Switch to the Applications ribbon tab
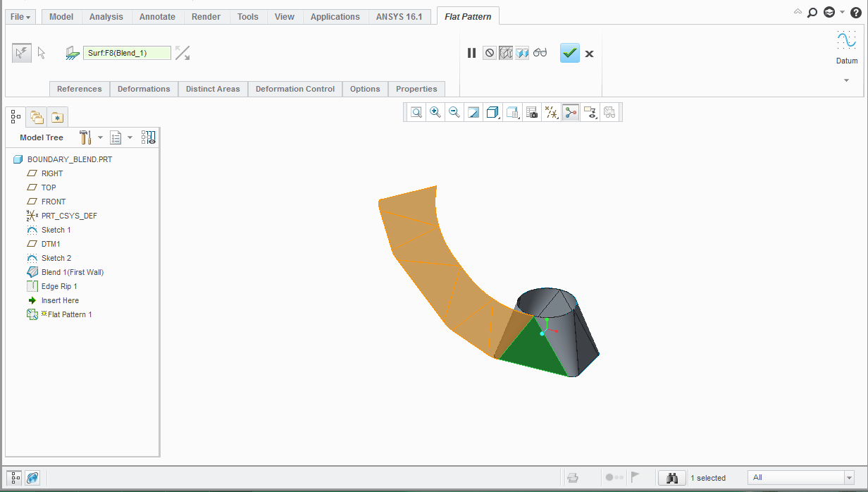This screenshot has width=868, height=492. pyautogui.click(x=335, y=16)
